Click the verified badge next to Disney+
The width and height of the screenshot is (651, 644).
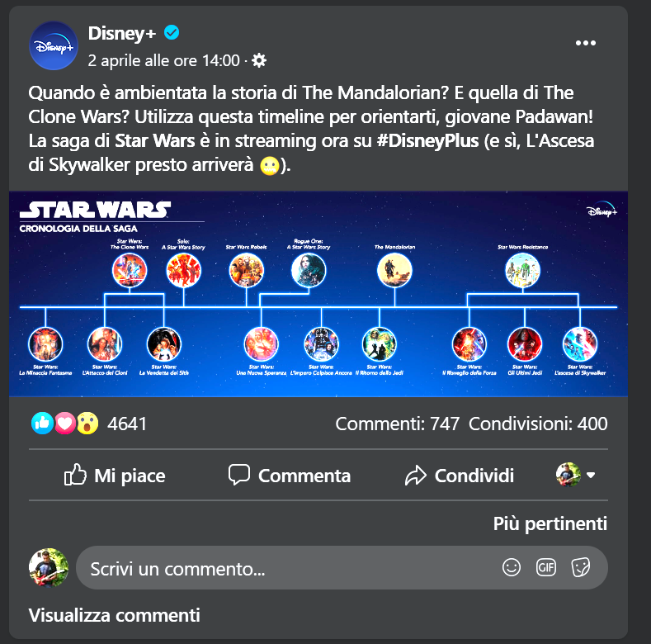click(x=172, y=32)
